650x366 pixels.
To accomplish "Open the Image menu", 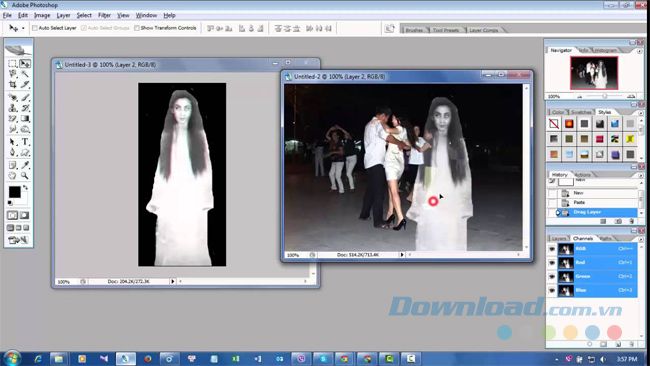I will (42, 15).
